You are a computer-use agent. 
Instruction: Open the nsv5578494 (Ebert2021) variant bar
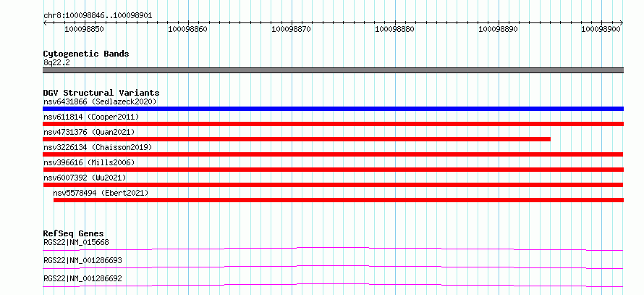point(339,200)
